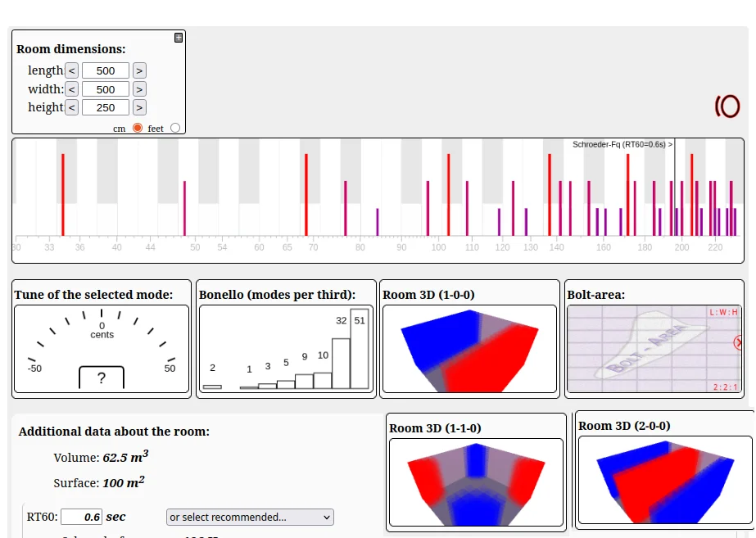Click the Bonello bar labeled 10
This screenshot has width=756, height=538.
pos(323,380)
